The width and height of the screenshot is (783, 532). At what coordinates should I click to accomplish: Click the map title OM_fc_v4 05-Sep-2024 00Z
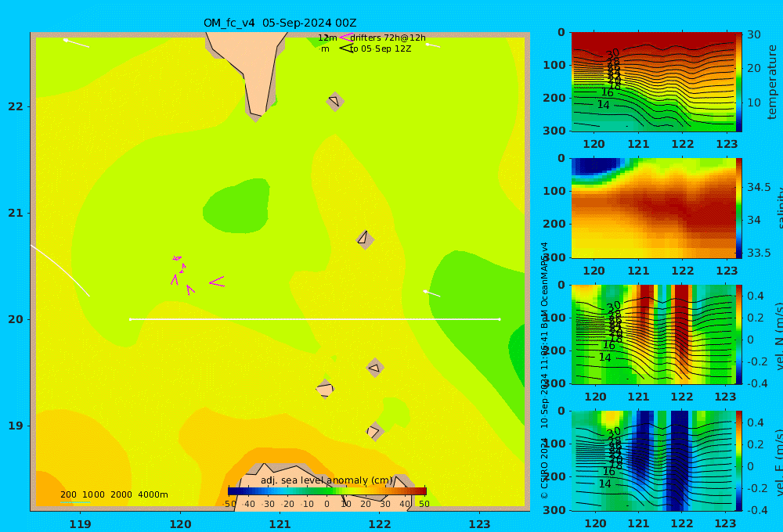(280, 23)
